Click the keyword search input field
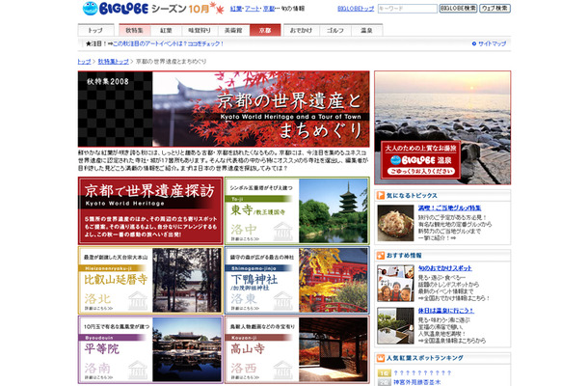Screen dimensions: 588x386 click(x=405, y=9)
